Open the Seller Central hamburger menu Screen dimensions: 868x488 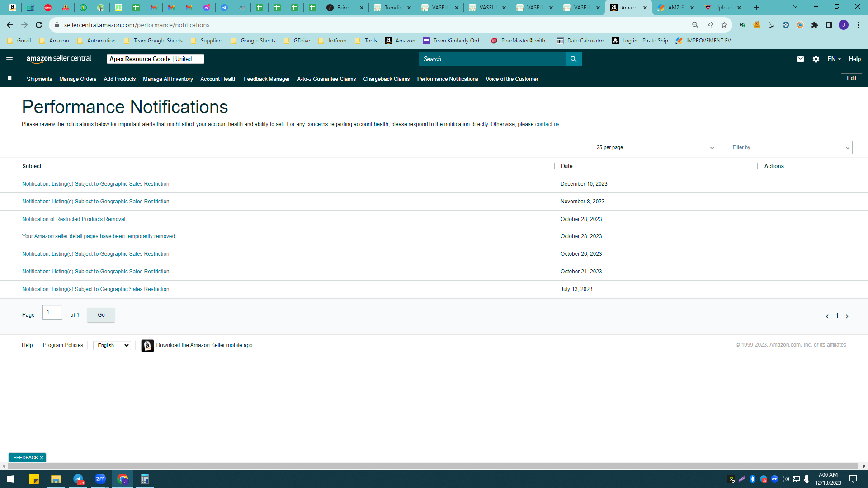9,59
